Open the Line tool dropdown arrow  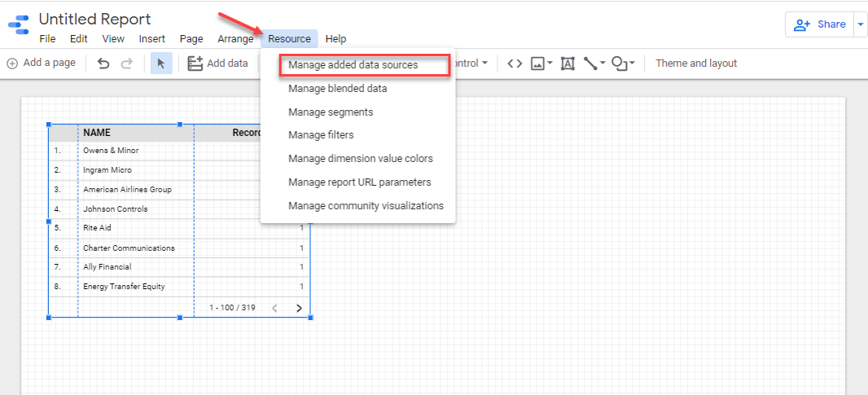(x=603, y=64)
